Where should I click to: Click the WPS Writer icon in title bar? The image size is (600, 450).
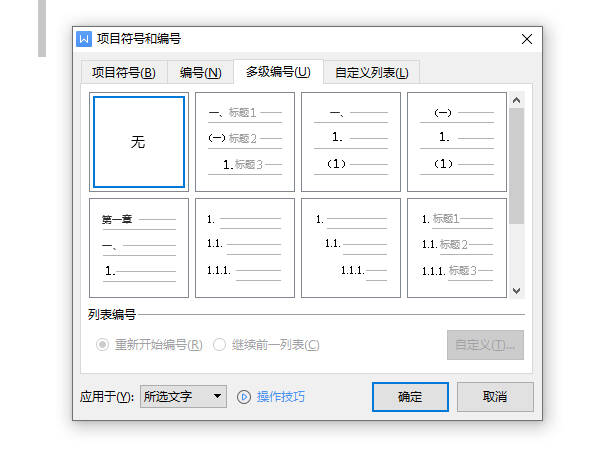[x=84, y=39]
